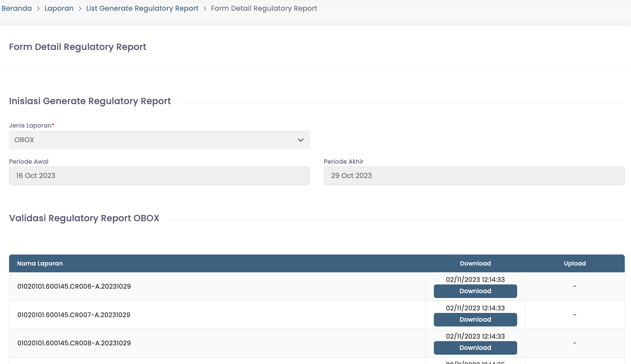Open the Jenis Laporan dropdown chevron
The height and width of the screenshot is (364, 631).
pyautogui.click(x=300, y=140)
